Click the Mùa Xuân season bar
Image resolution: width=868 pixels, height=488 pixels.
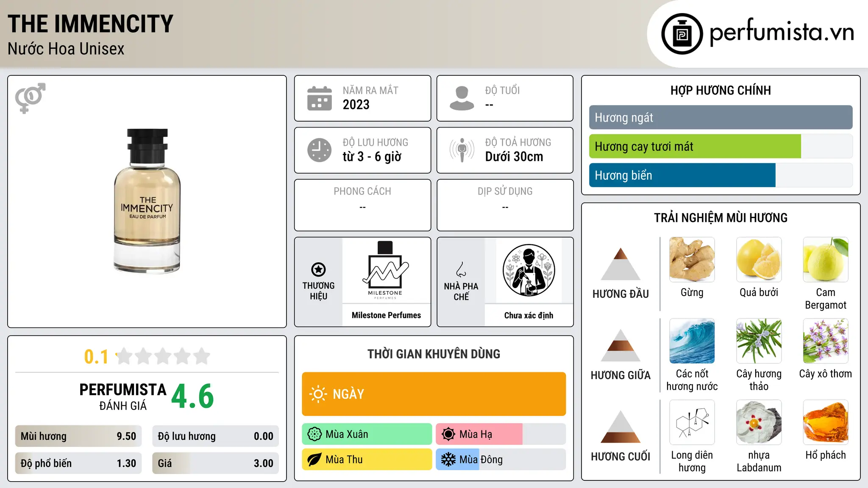click(367, 434)
